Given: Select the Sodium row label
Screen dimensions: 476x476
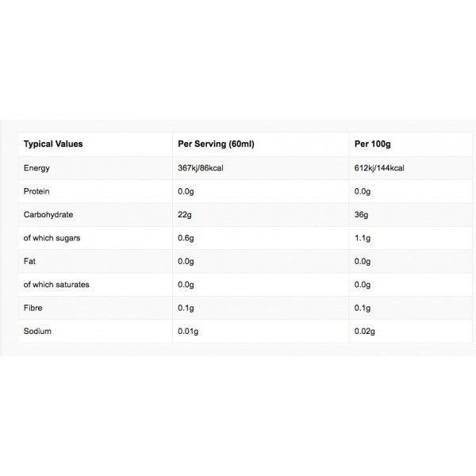Looking at the screenshot, I should pyautogui.click(x=38, y=331).
